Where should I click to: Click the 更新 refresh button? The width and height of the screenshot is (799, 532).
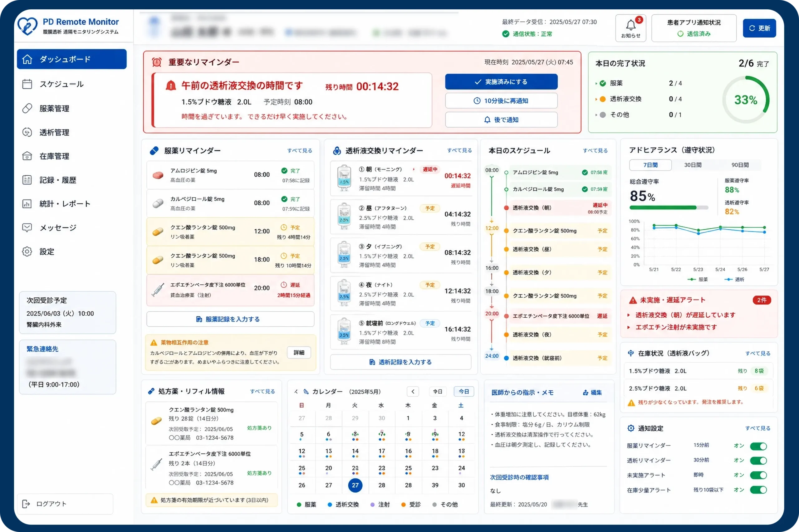[x=759, y=28]
